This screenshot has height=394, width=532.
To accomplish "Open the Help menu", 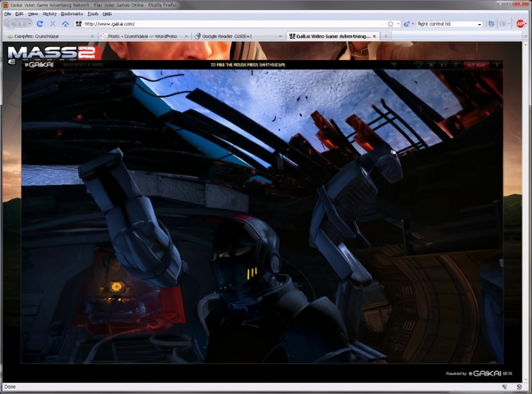I will click(107, 14).
